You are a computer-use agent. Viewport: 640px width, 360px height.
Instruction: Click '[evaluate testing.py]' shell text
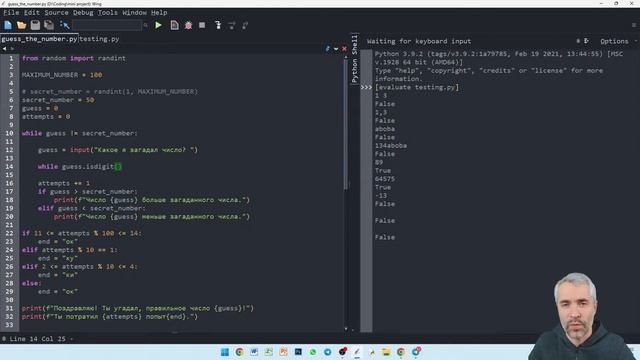[417, 87]
